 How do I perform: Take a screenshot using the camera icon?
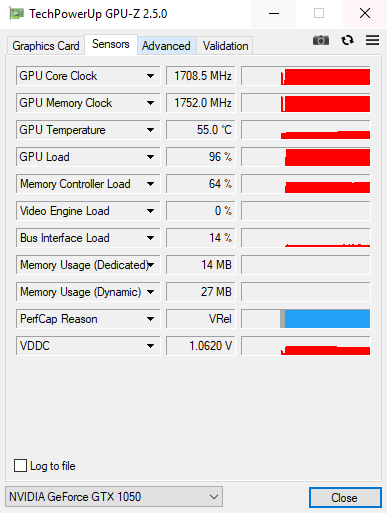coord(321,40)
